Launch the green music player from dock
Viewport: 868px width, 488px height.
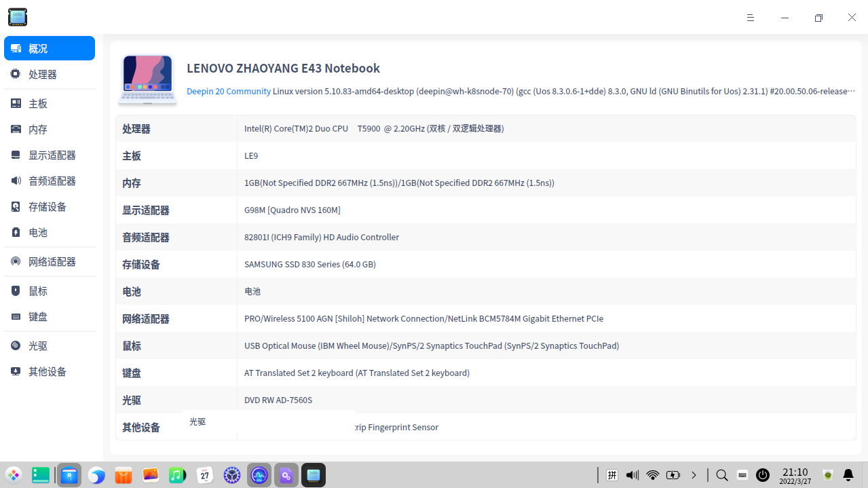pyautogui.click(x=178, y=475)
